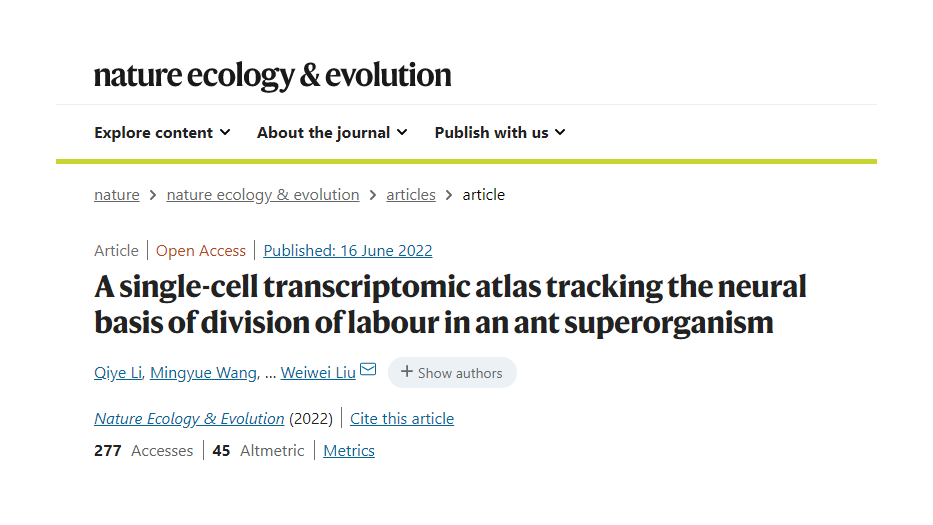Click the Open Access label
The width and height of the screenshot is (933, 525).
(x=201, y=251)
